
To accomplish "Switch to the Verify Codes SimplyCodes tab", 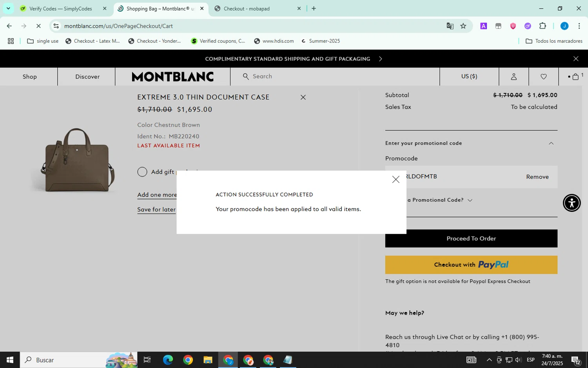I will [x=61, y=9].
